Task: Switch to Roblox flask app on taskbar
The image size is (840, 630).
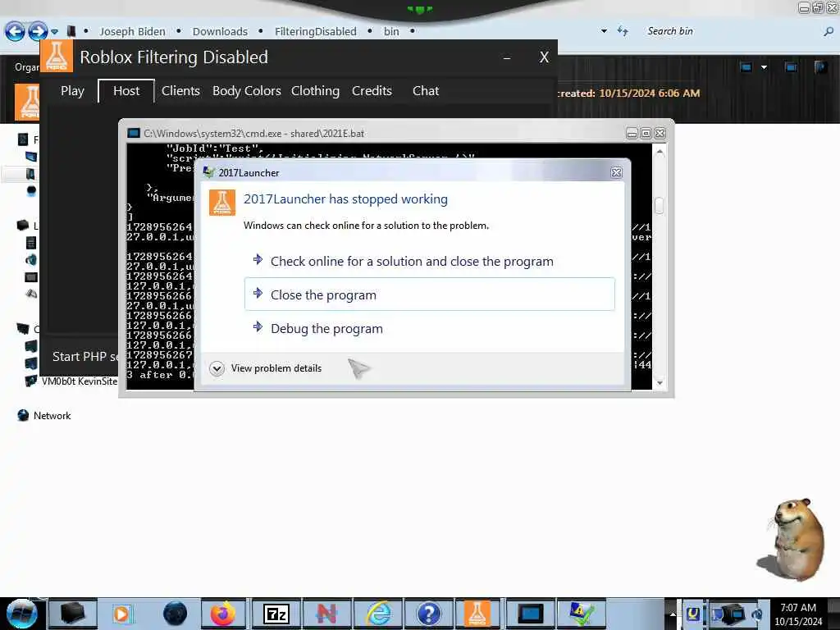Action: (478, 614)
